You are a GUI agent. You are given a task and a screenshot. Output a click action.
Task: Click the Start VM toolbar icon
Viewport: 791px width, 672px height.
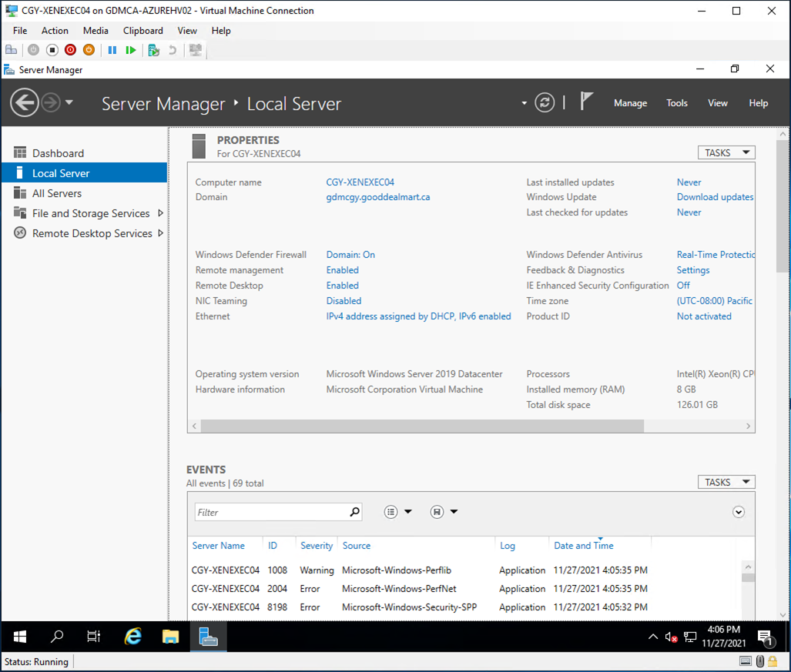coord(33,50)
